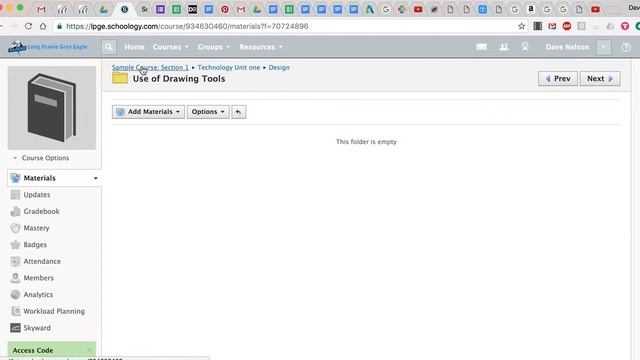Open the account dropdown arrow beside Dave Nelson
640x360 pixels.
click(604, 47)
